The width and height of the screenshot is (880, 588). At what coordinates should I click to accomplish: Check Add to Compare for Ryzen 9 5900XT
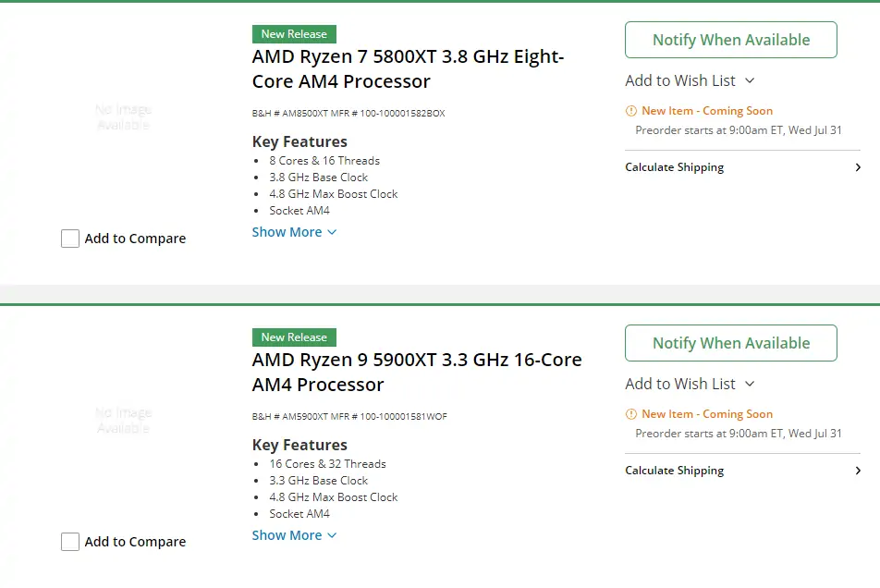coord(70,542)
